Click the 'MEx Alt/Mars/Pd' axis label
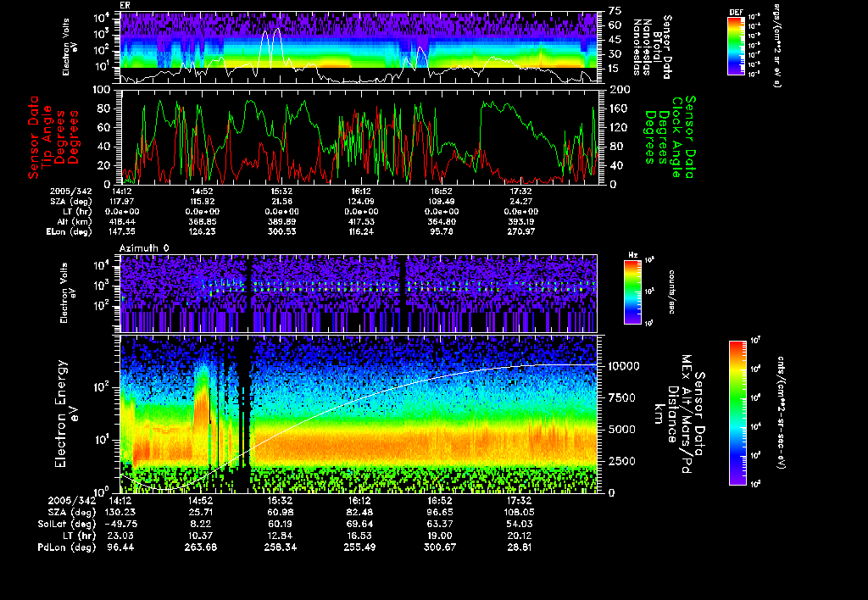The width and height of the screenshot is (868, 600). coord(687,414)
